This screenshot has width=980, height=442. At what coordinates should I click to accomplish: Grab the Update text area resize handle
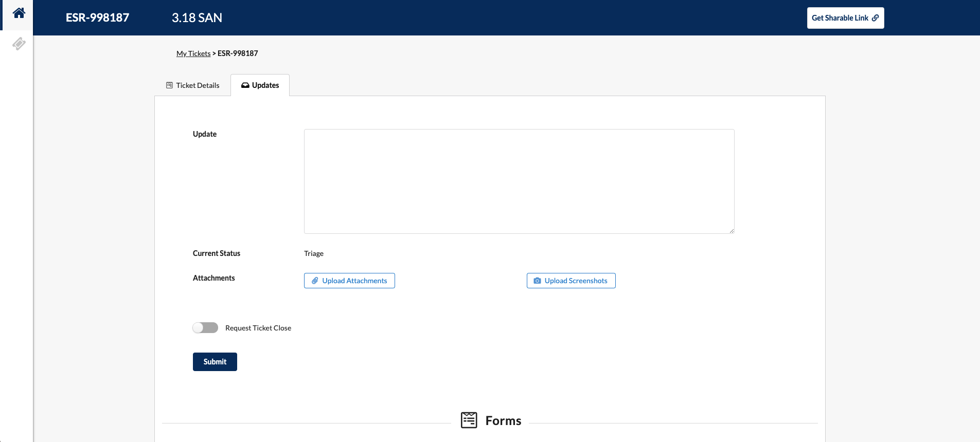(731, 231)
